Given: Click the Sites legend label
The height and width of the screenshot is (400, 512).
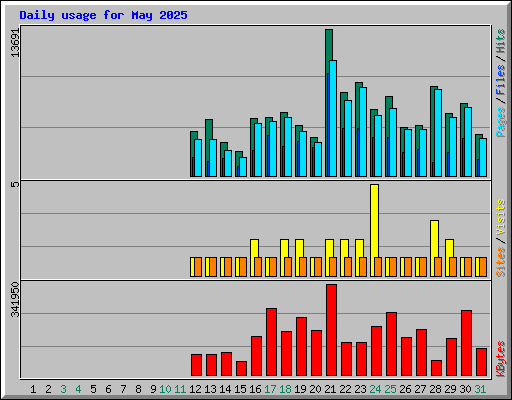Looking at the screenshot, I should pyautogui.click(x=501, y=262).
